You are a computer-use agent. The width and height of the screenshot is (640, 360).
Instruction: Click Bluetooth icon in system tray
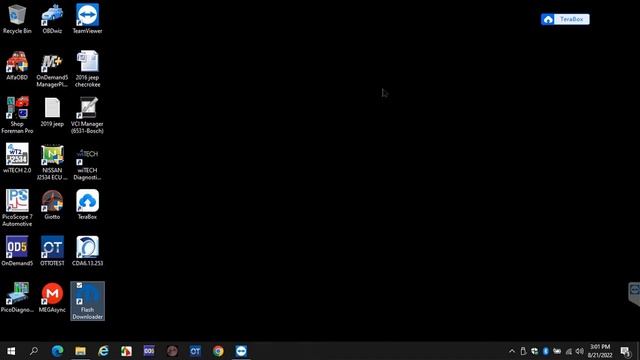[x=546, y=351]
